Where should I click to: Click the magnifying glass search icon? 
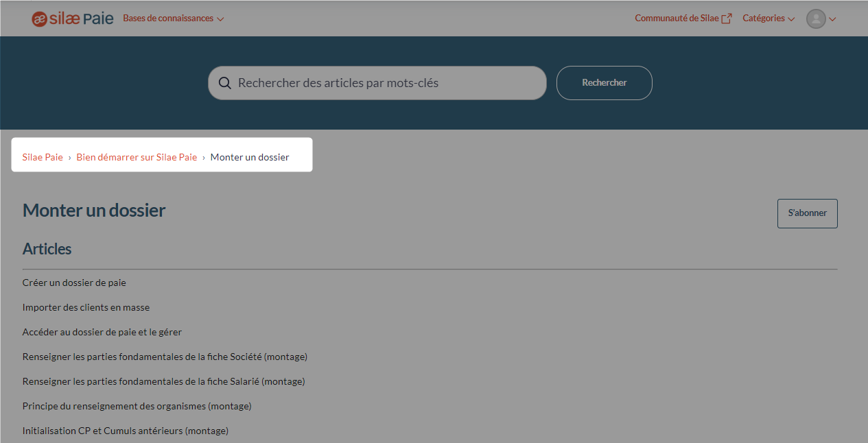pos(225,82)
